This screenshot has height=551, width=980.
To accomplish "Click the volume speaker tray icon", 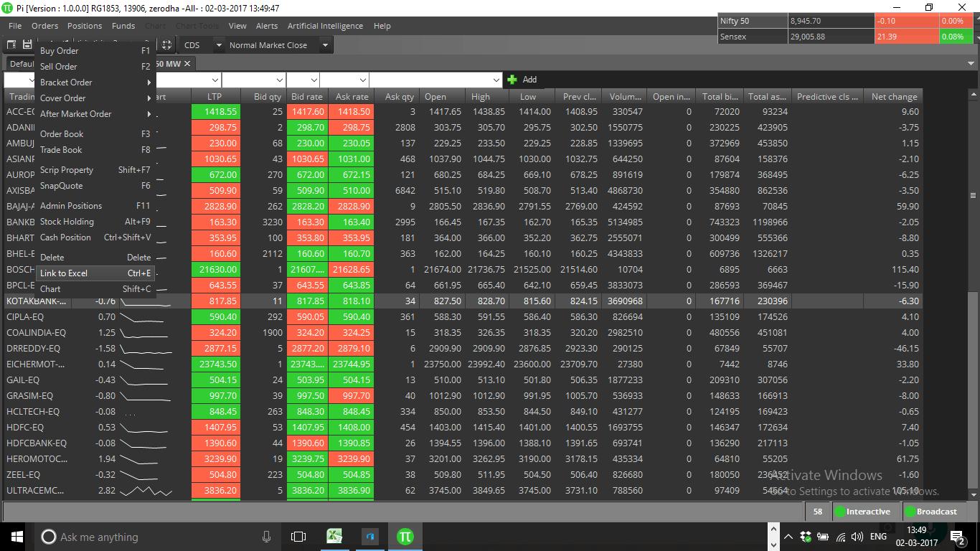I will pyautogui.click(x=857, y=537).
